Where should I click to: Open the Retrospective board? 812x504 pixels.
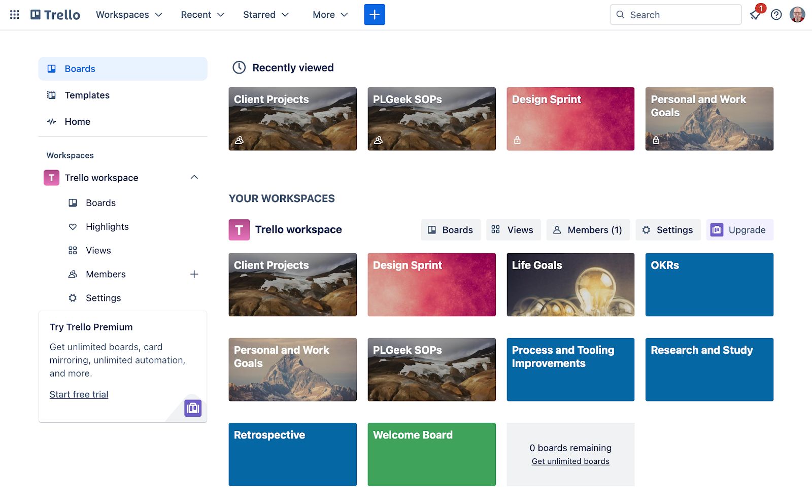(x=293, y=454)
